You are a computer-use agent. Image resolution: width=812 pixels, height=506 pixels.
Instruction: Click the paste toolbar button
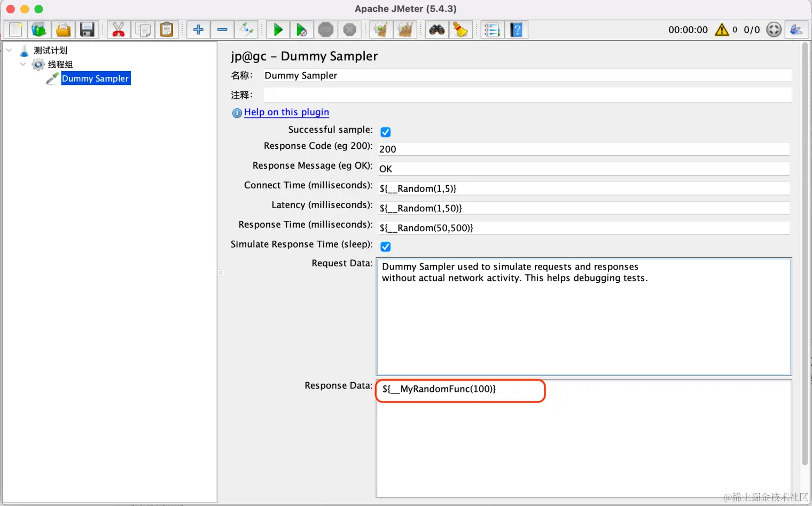coord(167,29)
